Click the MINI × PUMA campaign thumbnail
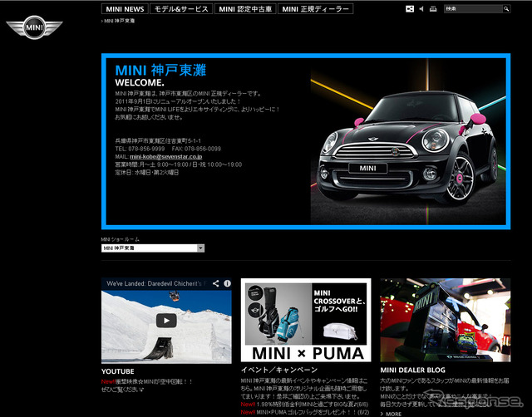The image size is (532, 417). (x=306, y=320)
